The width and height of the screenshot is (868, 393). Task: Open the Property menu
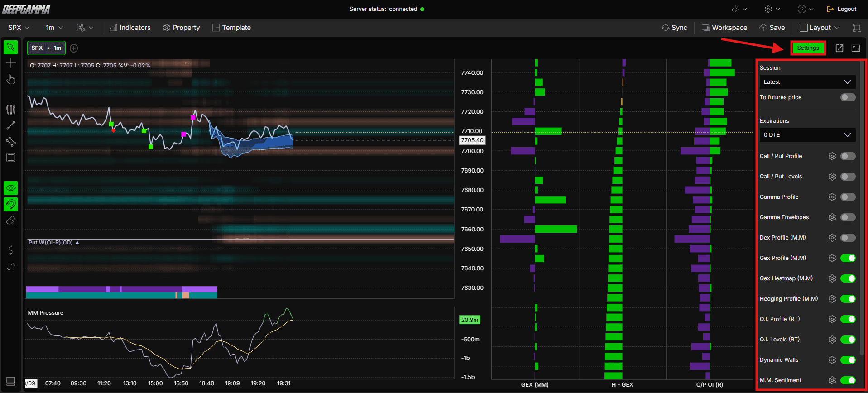point(181,28)
